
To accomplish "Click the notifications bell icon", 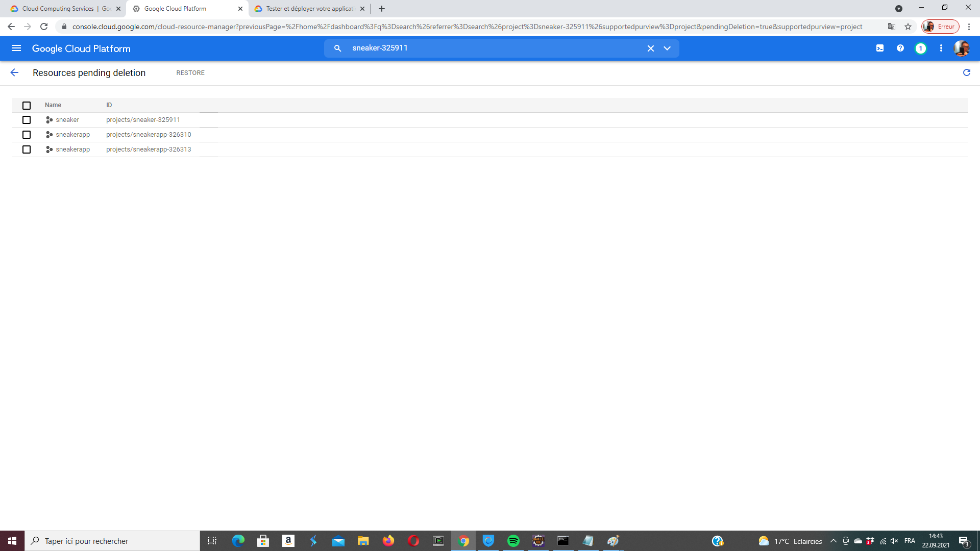I will tap(921, 48).
